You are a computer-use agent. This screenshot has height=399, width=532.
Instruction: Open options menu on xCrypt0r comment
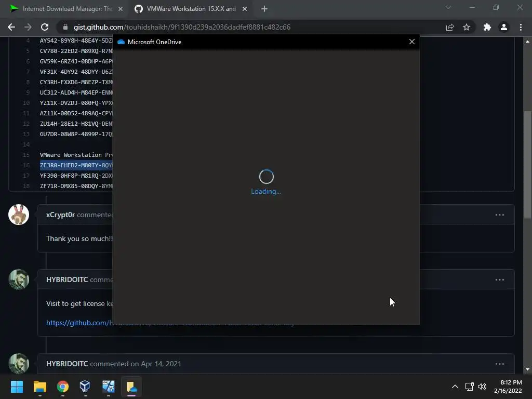click(x=499, y=215)
